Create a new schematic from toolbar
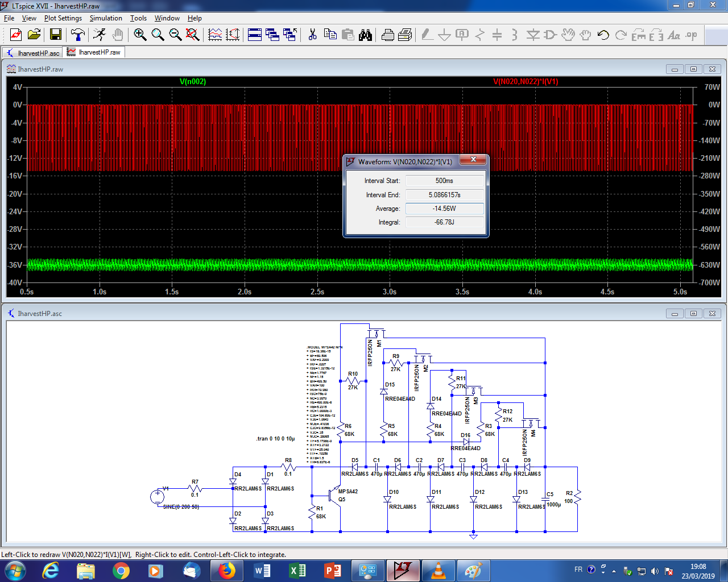This screenshot has height=582, width=728. [x=16, y=35]
